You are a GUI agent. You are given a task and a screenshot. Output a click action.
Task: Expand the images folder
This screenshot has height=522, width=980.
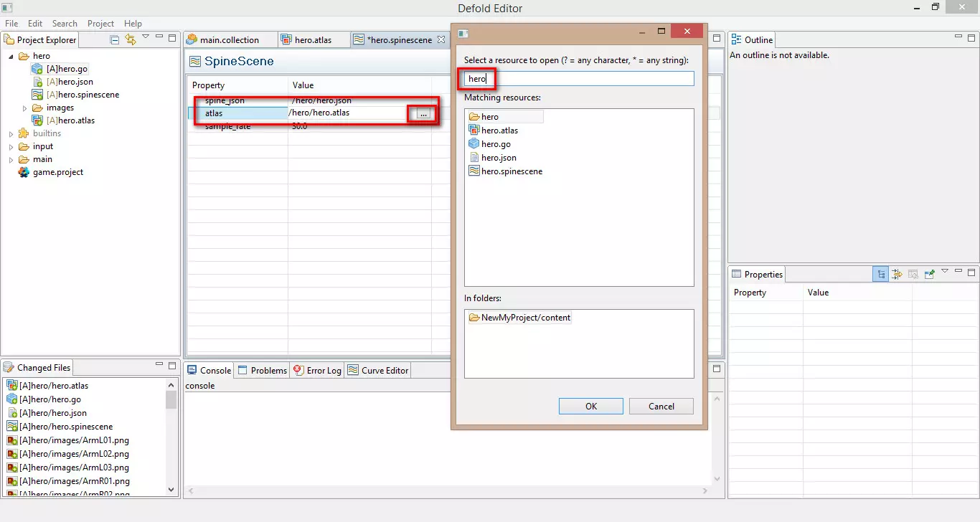(24, 108)
